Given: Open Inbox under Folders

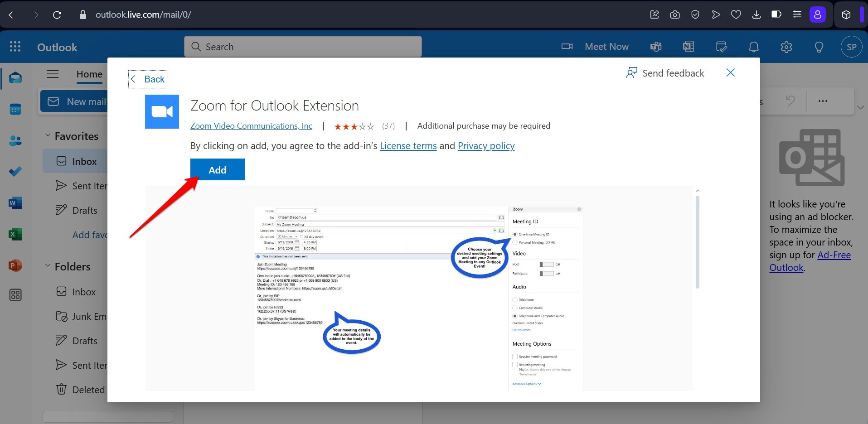Looking at the screenshot, I should 75,292.
